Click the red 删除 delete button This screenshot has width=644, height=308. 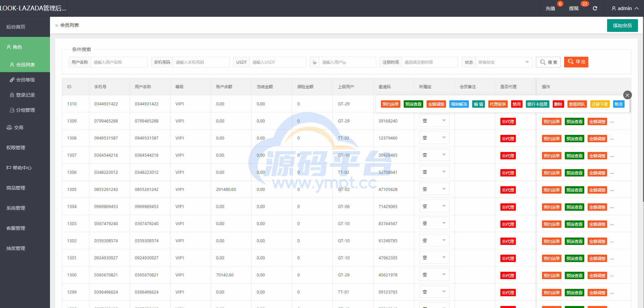point(558,104)
